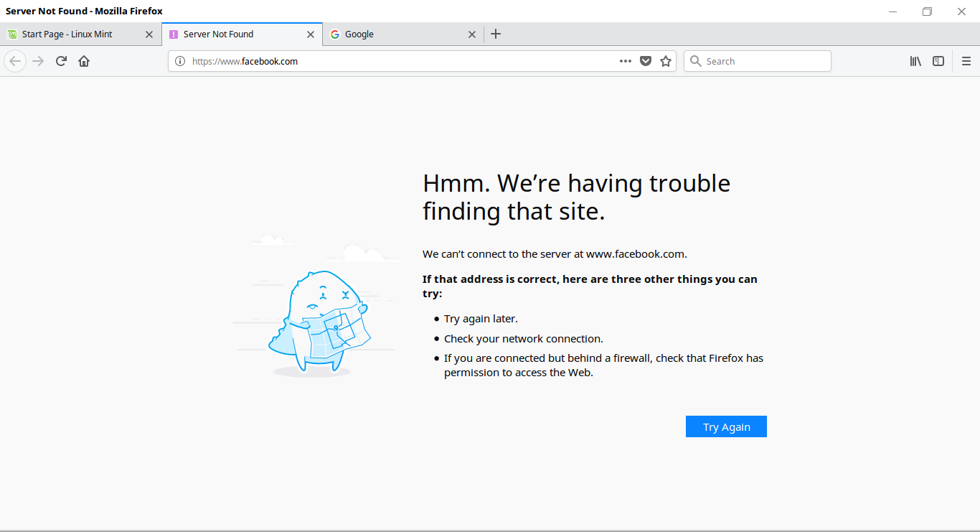The height and width of the screenshot is (532, 980).
Task: Click 'Check your network connection.' bullet
Action: [524, 339]
